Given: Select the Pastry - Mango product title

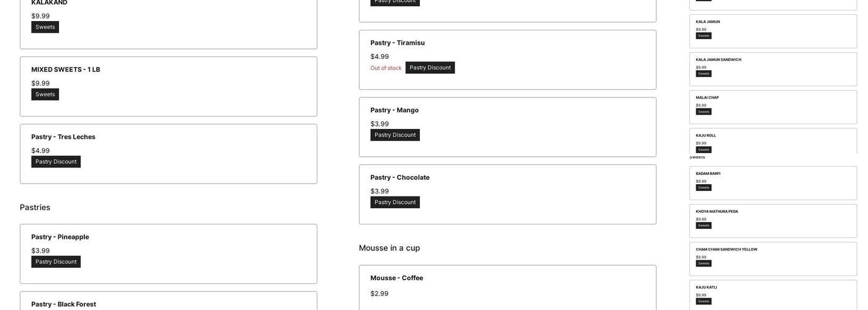Looking at the screenshot, I should [394, 110].
